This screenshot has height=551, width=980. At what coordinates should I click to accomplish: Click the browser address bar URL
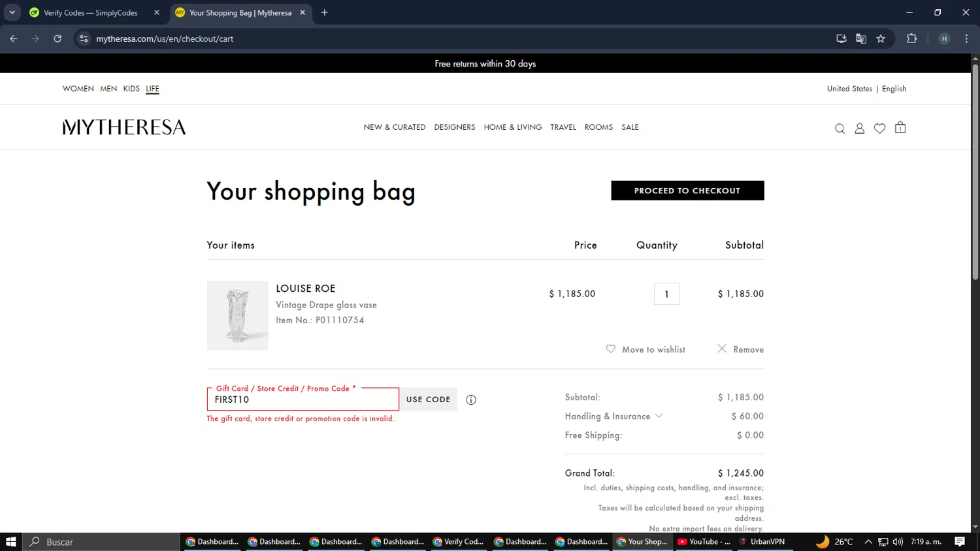[x=165, y=39]
